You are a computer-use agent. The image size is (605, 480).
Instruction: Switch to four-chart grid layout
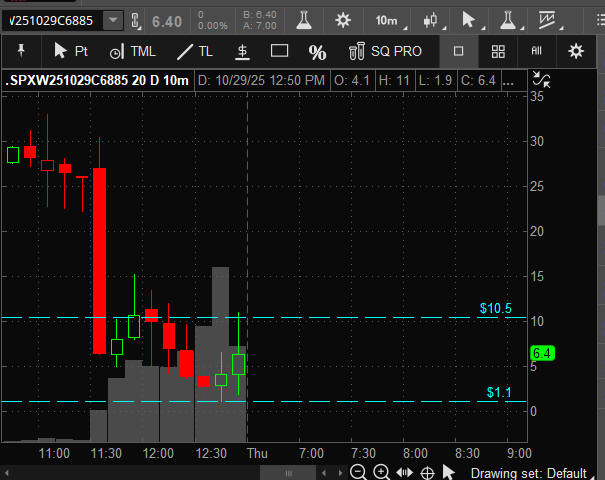coord(498,51)
